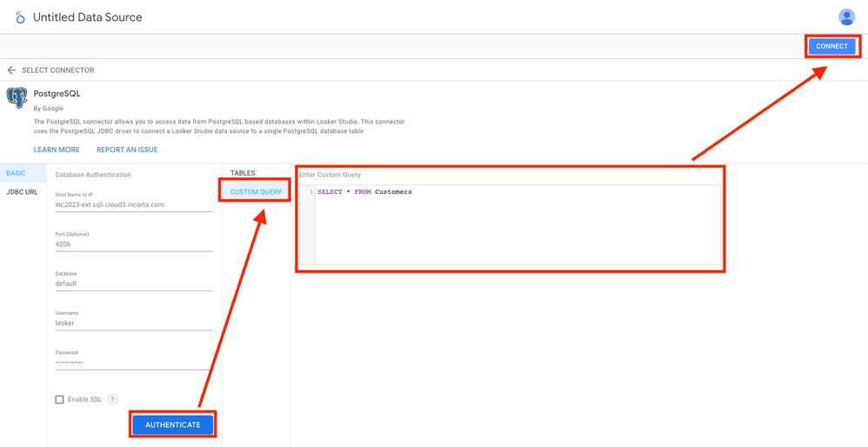
Task: Open the LEARN MORE link
Action: 57,150
